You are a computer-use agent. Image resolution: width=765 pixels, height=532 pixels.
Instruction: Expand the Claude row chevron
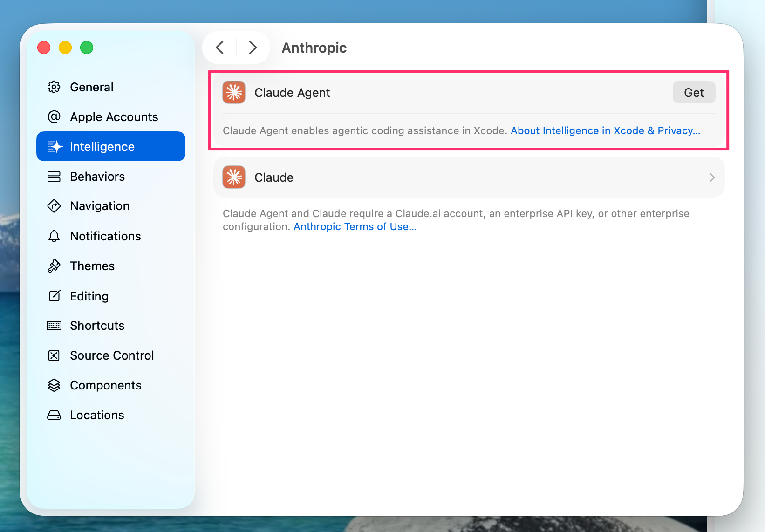712,177
